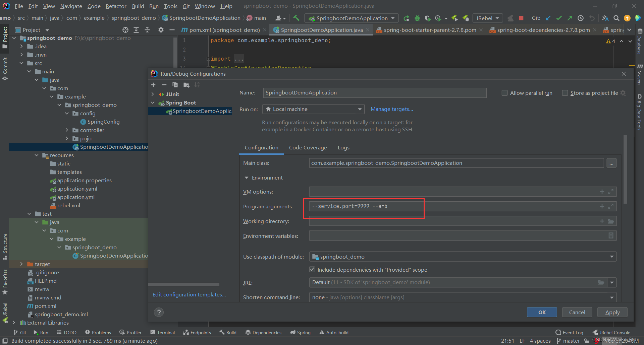Open Edit configuration templates link
The width and height of the screenshot is (644, 345).
tap(189, 294)
